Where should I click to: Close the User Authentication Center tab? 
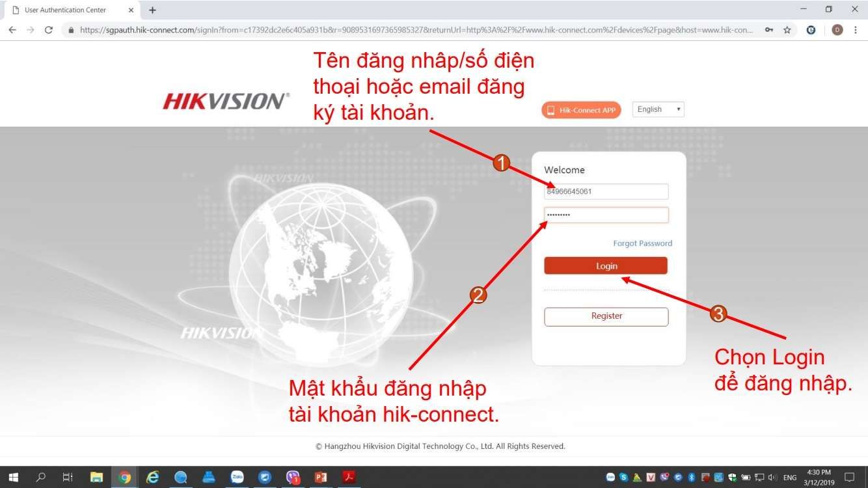tap(131, 10)
